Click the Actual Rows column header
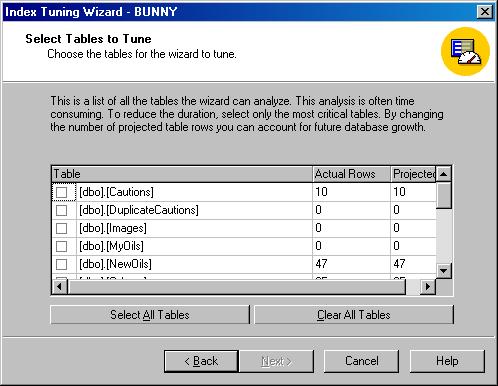Image resolution: width=498 pixels, height=386 pixels. pyautogui.click(x=352, y=174)
